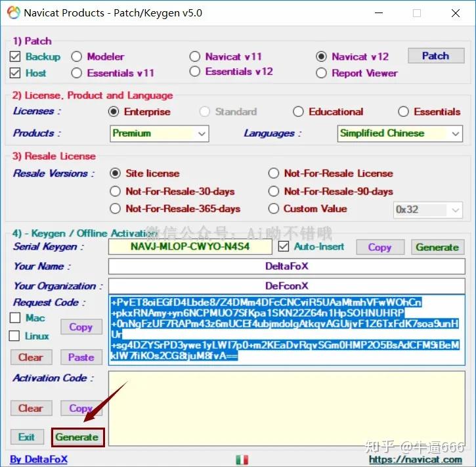Click the Your Organization field DeFconX

pos(286,286)
